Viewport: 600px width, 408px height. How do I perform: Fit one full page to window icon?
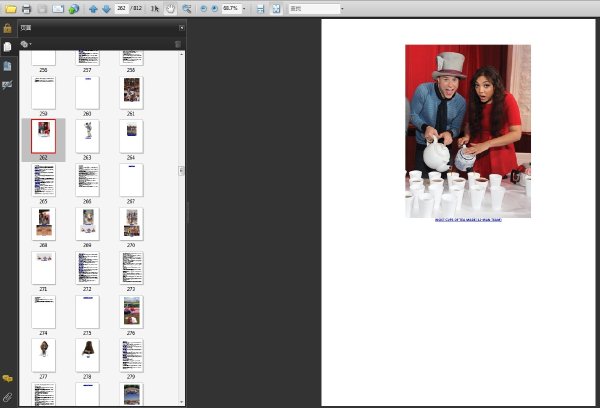276,8
